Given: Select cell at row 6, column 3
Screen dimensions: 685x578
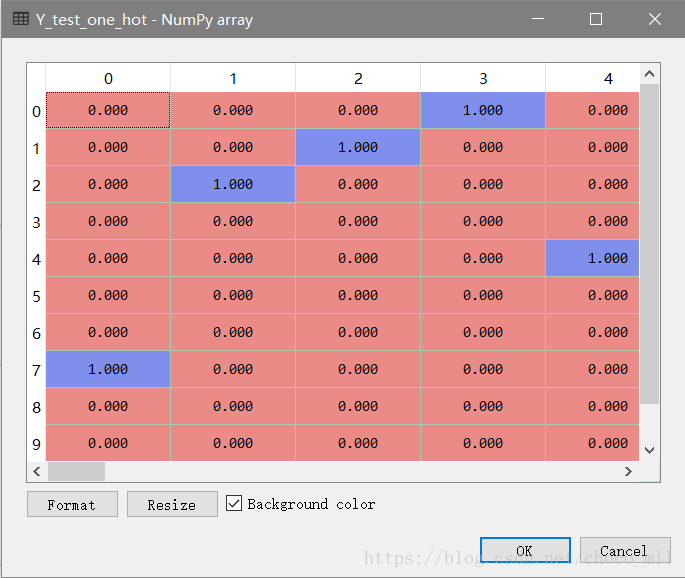Looking at the screenshot, I should point(483,332).
